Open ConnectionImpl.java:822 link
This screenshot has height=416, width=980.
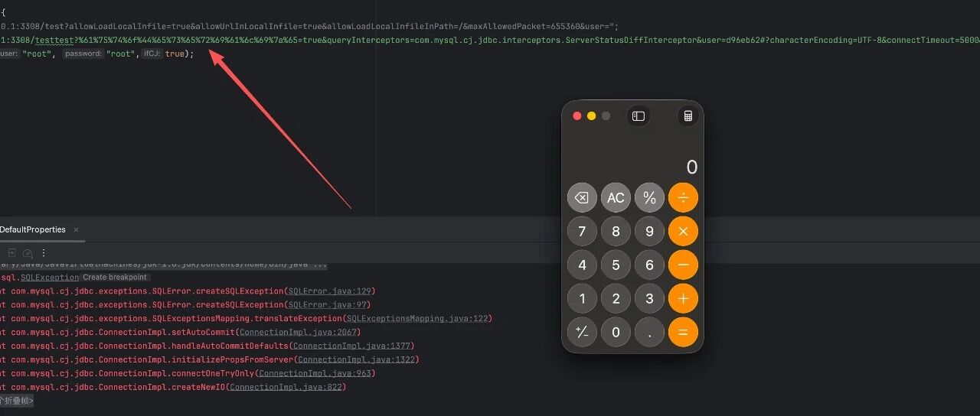point(286,388)
